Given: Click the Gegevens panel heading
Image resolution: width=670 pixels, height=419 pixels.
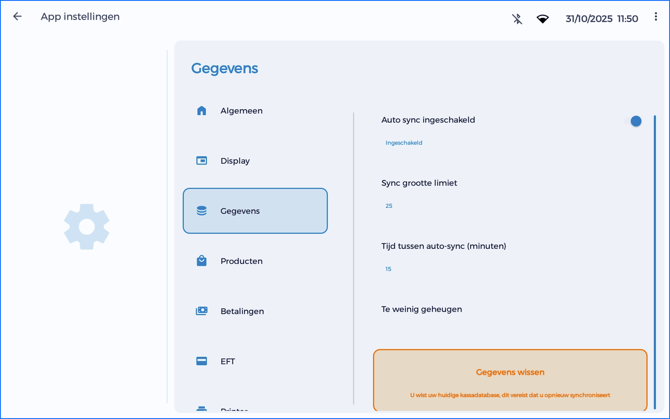Looking at the screenshot, I should (x=224, y=68).
